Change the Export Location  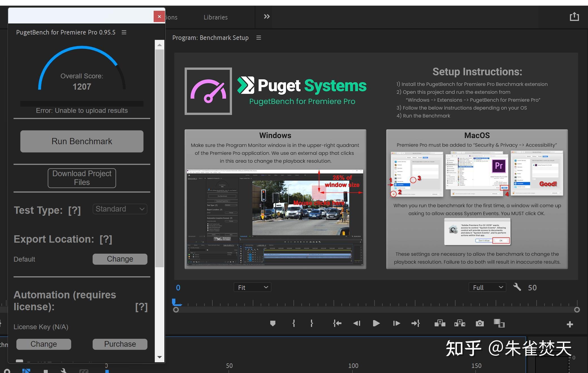[120, 259]
